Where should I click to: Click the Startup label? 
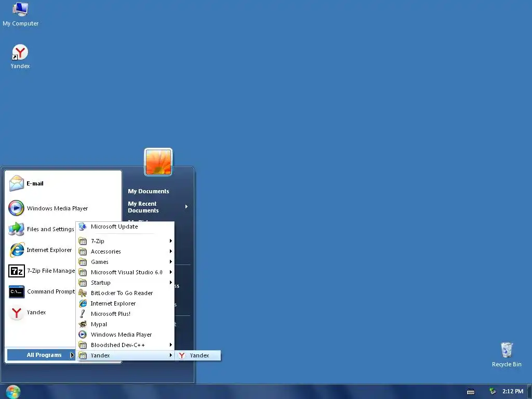[100, 283]
